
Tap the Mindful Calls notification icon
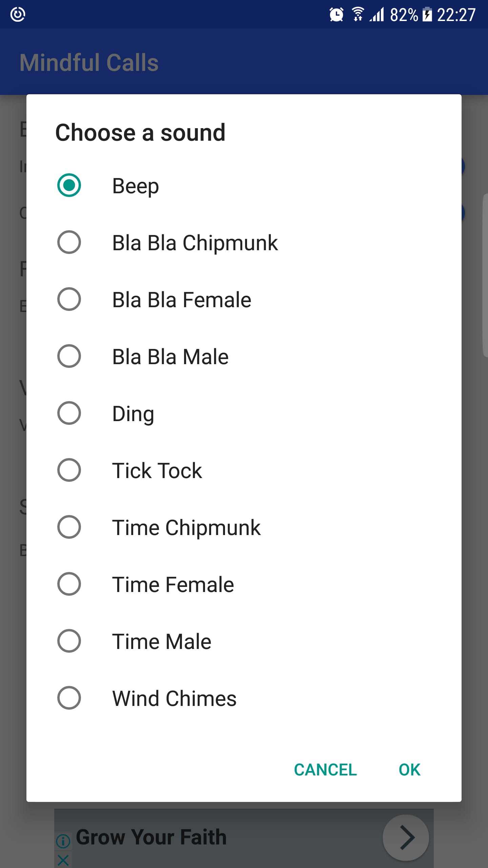coord(18,15)
